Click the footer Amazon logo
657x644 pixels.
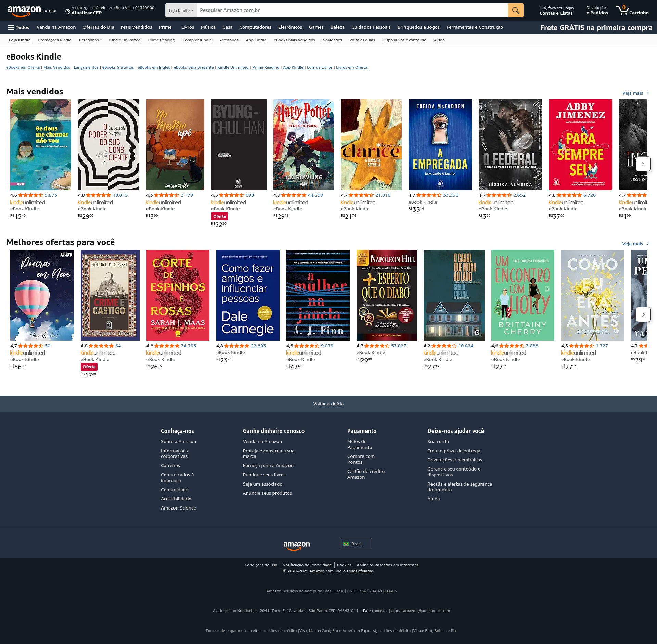296,545
